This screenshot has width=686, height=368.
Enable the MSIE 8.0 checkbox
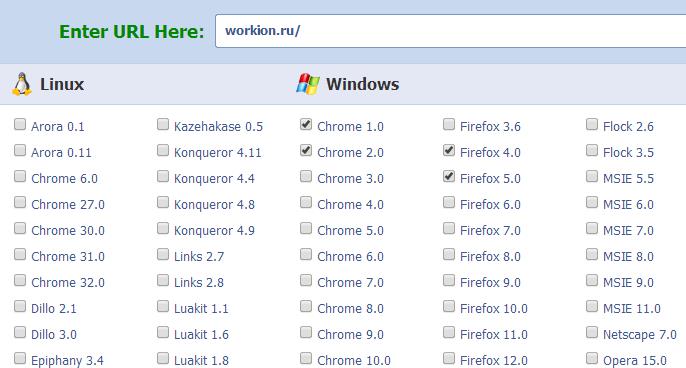tap(592, 254)
